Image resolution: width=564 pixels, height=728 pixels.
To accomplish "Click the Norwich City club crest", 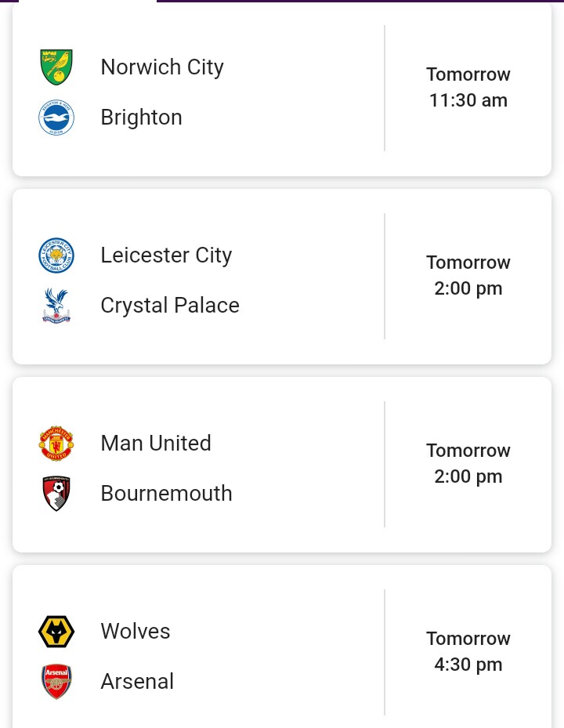I will [56, 67].
